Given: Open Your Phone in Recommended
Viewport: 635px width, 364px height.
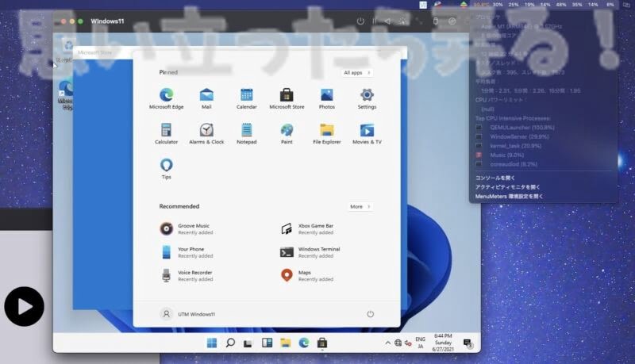Looking at the screenshot, I should click(x=187, y=252).
